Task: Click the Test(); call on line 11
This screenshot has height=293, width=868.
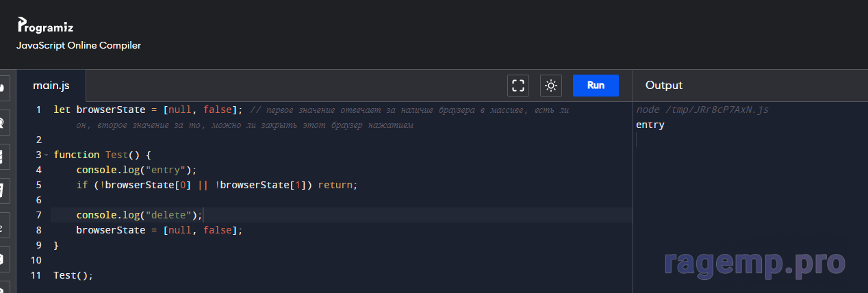Action: (x=73, y=275)
